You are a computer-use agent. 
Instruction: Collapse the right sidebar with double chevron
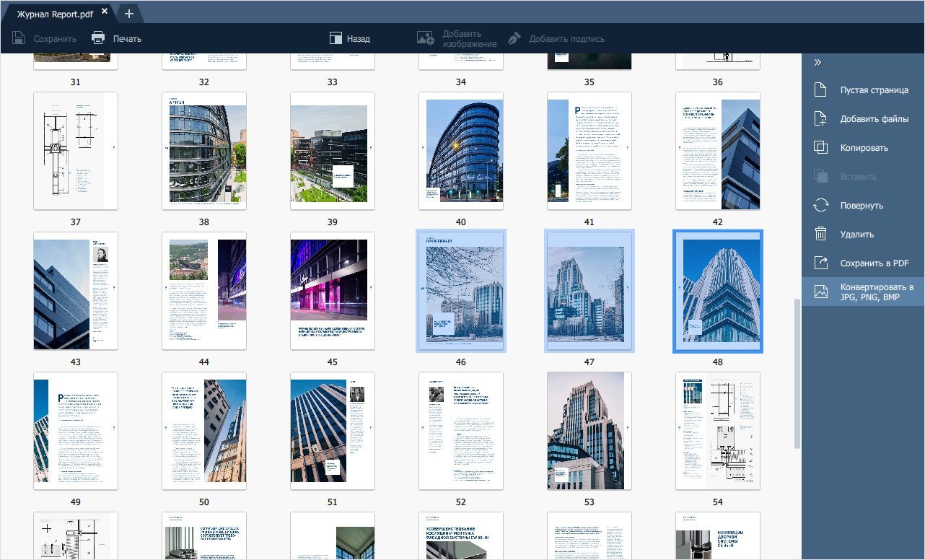click(817, 63)
